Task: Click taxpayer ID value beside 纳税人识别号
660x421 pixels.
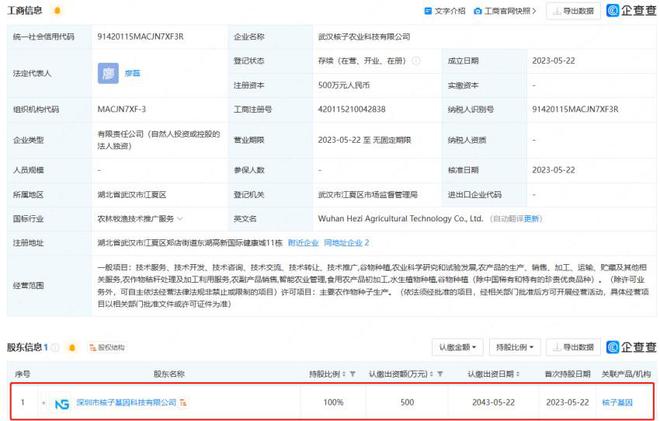Action: (x=575, y=109)
